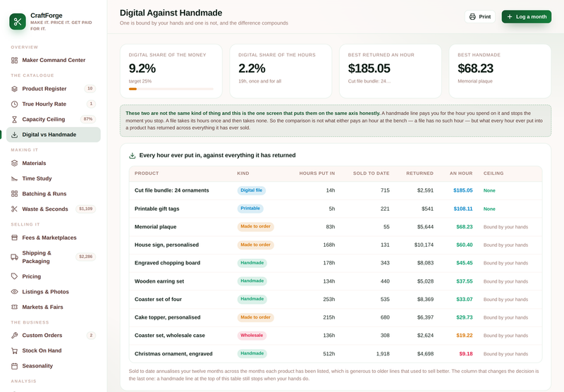Open Listings & Photos

click(x=54, y=292)
